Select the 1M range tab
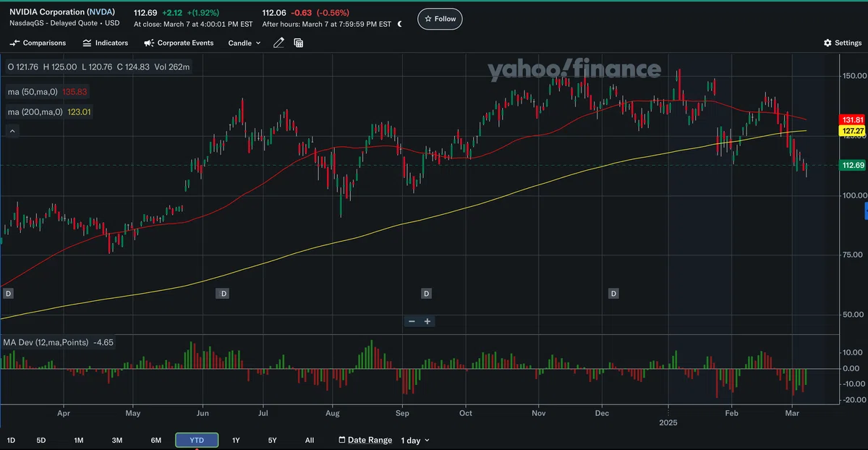 coord(79,440)
